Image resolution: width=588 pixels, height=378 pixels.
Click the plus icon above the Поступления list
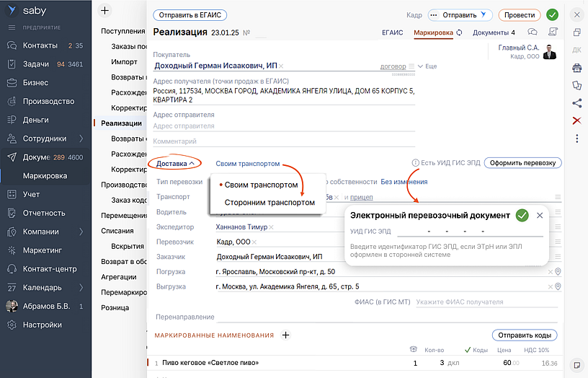(x=105, y=11)
